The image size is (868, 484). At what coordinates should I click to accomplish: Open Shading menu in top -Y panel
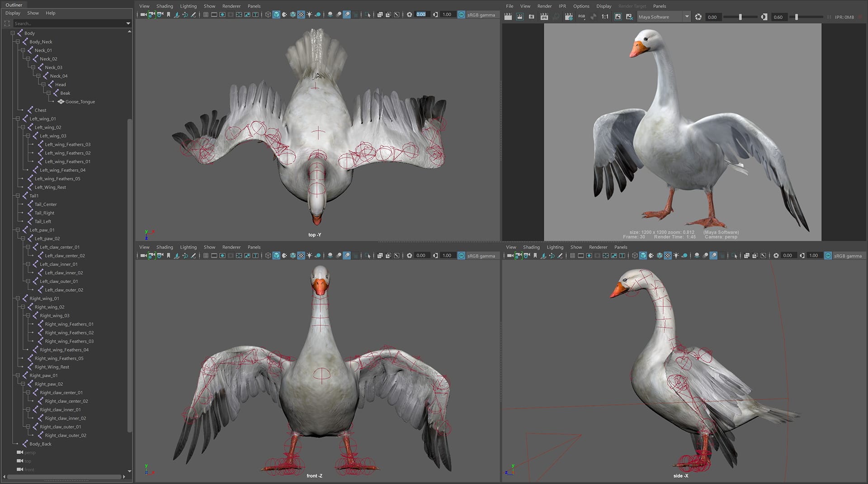pos(165,6)
